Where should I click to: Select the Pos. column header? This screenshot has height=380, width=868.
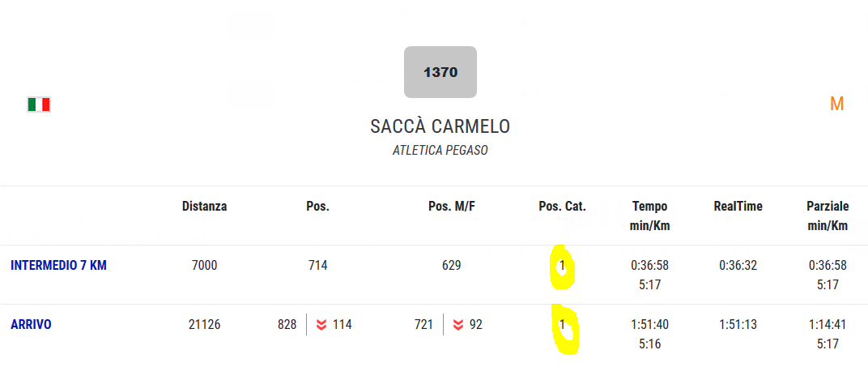(317, 207)
